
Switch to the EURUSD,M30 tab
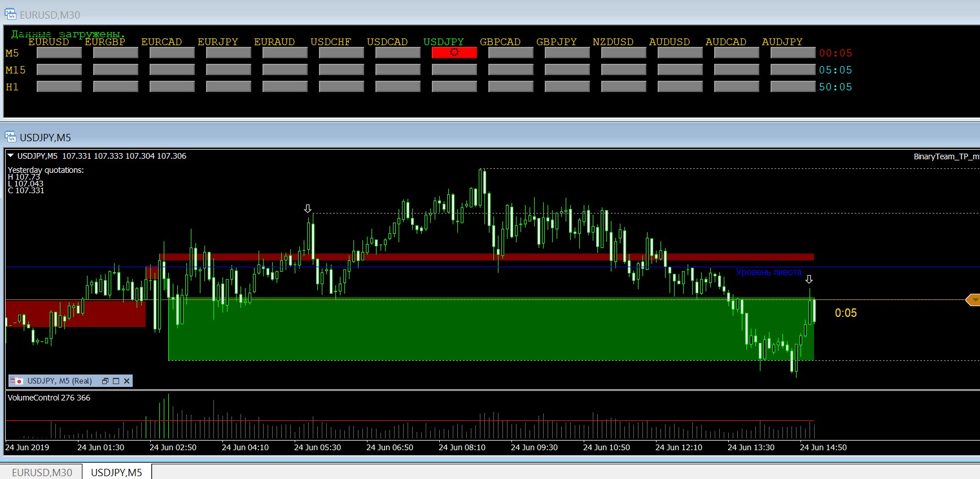pyautogui.click(x=42, y=472)
